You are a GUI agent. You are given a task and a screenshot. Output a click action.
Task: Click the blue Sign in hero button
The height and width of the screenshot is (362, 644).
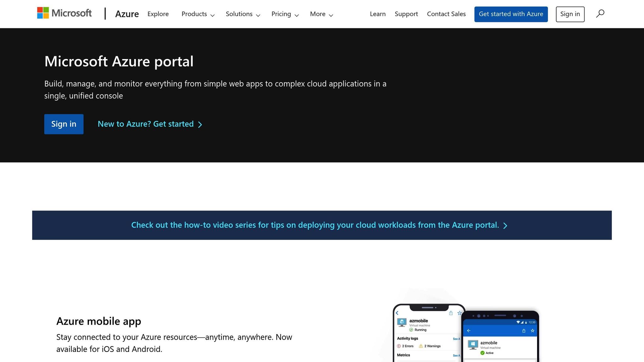64,124
